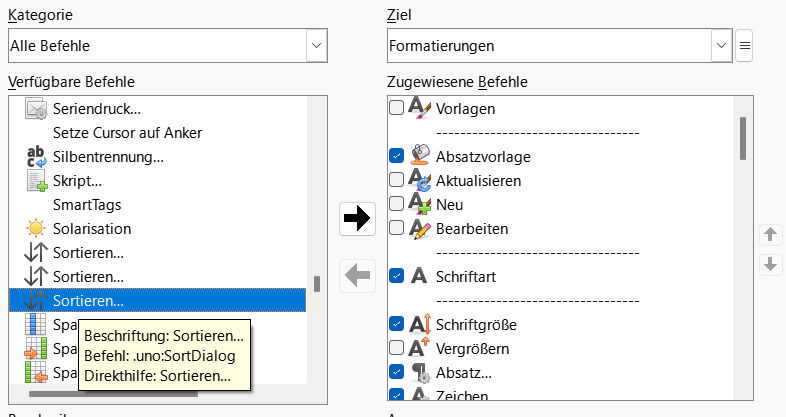The image size is (786, 417).
Task: Open the hamburger menu next to Ziel
Action: click(744, 46)
